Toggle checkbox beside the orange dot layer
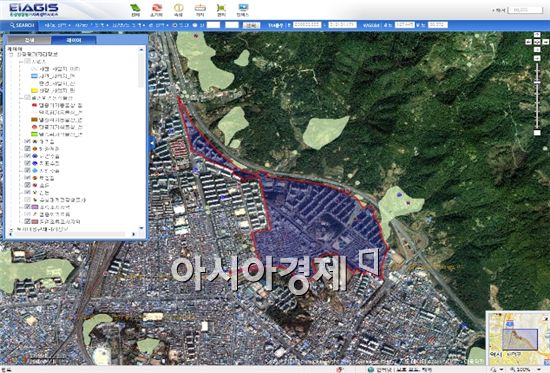This screenshot has height=373, width=550. 27,149
